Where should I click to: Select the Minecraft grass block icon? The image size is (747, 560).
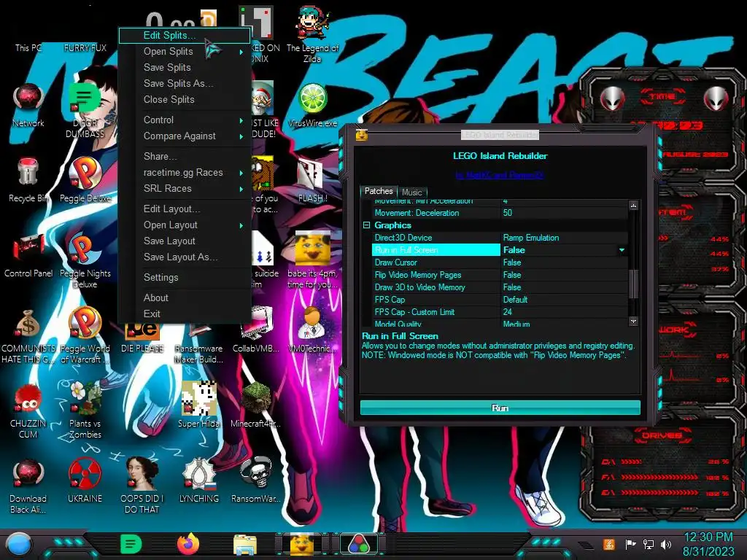click(256, 405)
